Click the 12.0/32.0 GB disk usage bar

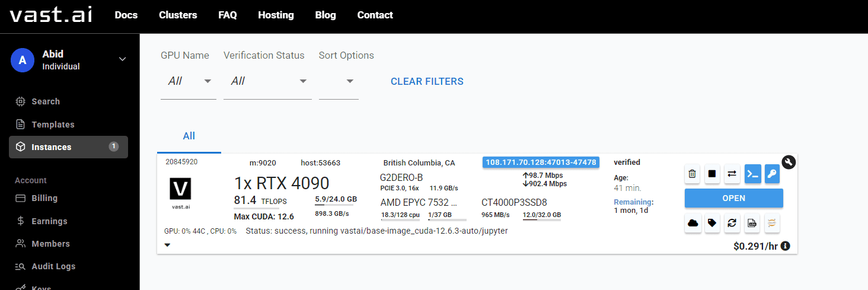click(x=541, y=215)
